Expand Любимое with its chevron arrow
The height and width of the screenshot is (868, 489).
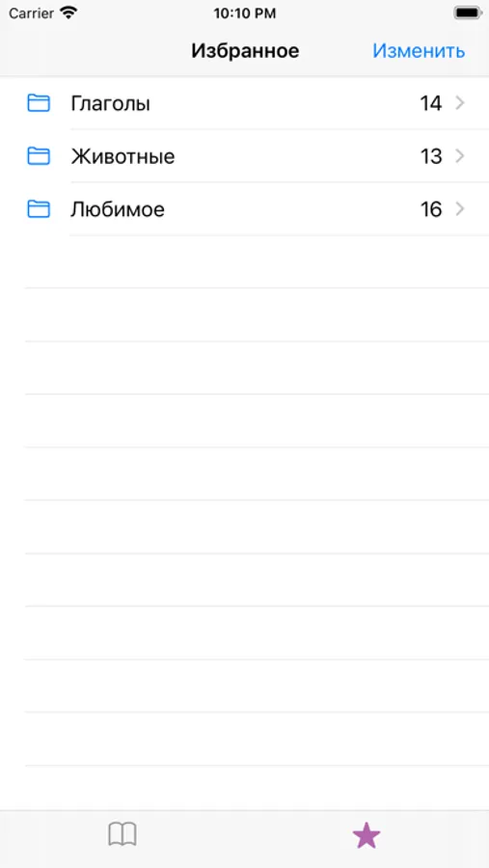460,208
